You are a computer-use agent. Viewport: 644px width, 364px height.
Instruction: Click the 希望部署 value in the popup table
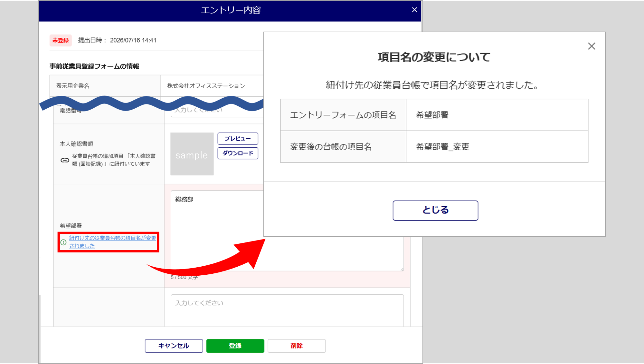coord(432,115)
